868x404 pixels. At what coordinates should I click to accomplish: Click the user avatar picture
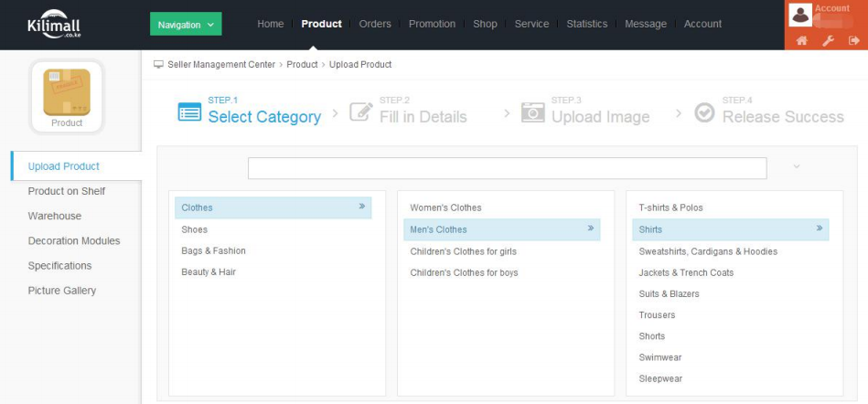click(x=800, y=15)
